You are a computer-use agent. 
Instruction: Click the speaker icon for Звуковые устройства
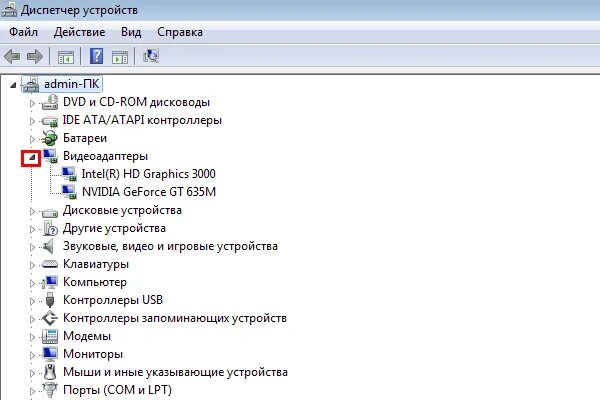pos(49,246)
